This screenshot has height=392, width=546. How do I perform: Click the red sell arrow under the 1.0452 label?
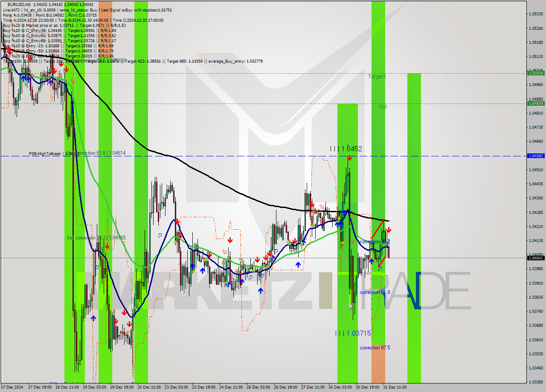click(349, 158)
